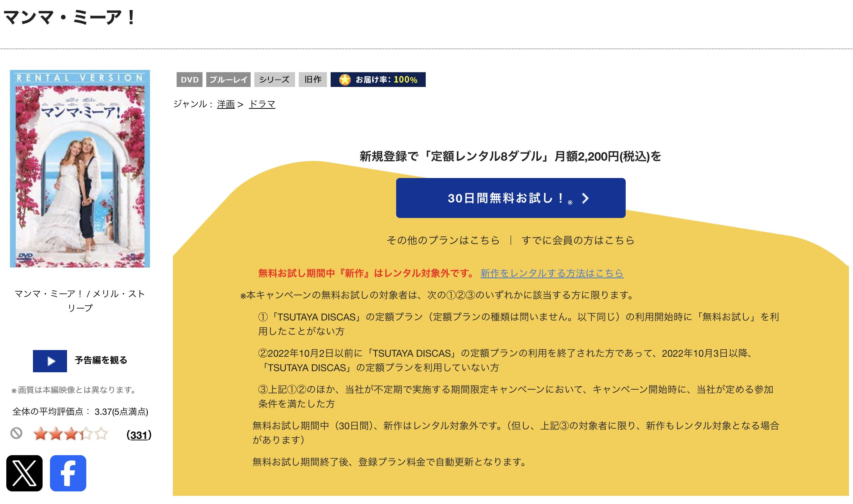Screen dimensions: 853x504
Task: Click the シリーズ tag
Action: (274, 80)
